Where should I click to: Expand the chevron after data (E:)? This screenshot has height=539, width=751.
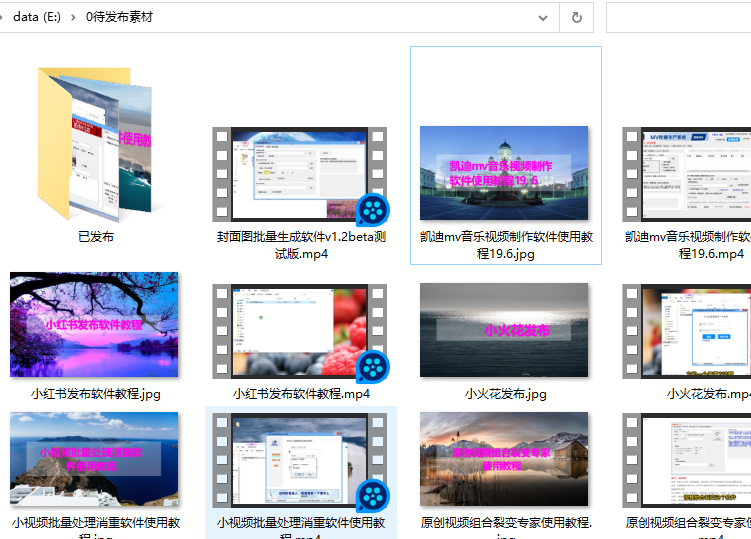(73, 18)
